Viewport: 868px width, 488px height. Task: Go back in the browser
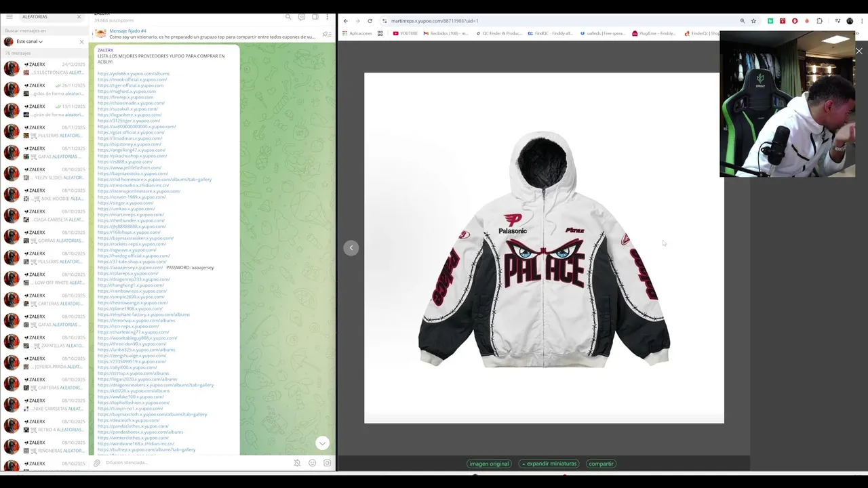pyautogui.click(x=345, y=21)
